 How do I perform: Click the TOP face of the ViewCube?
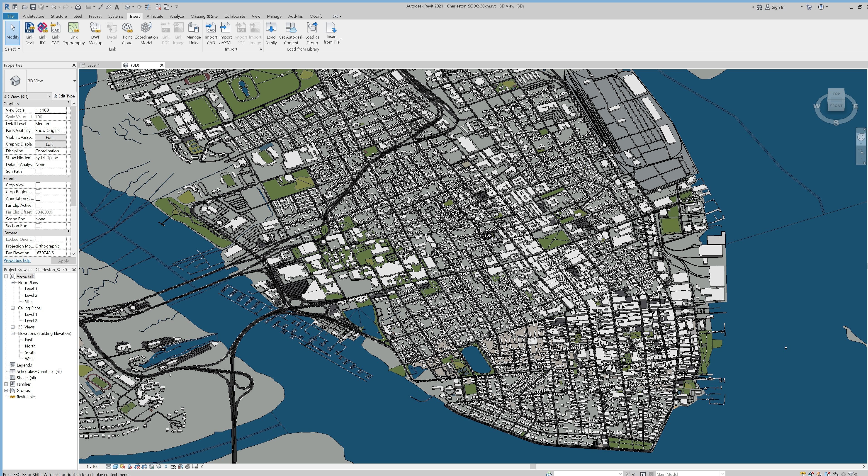click(x=836, y=94)
